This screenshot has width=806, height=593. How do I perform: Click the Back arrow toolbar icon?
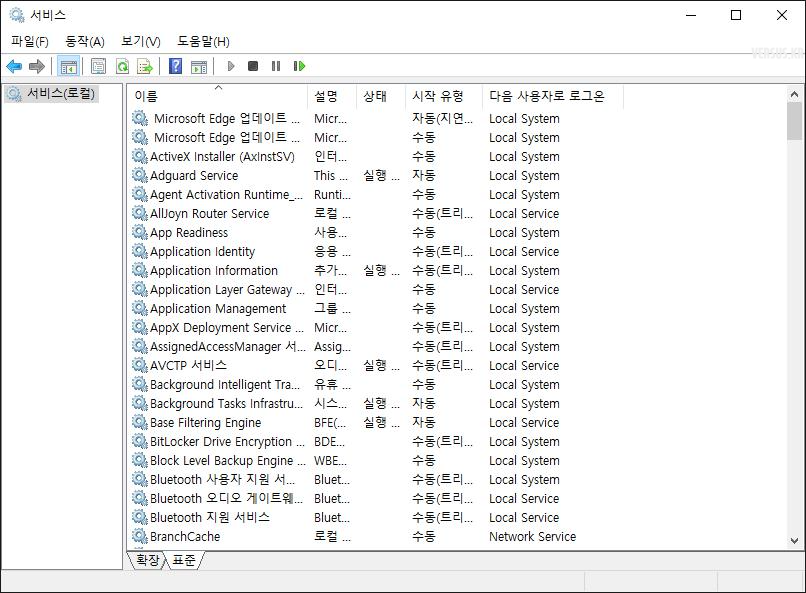pyautogui.click(x=14, y=66)
